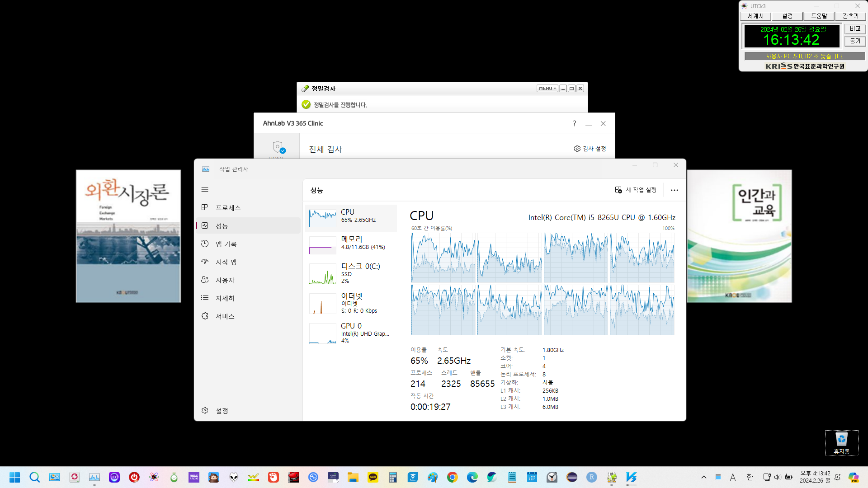The image size is (868, 488).
Task: Click the 외환시장론 book cover thumbnail
Action: pos(128,236)
